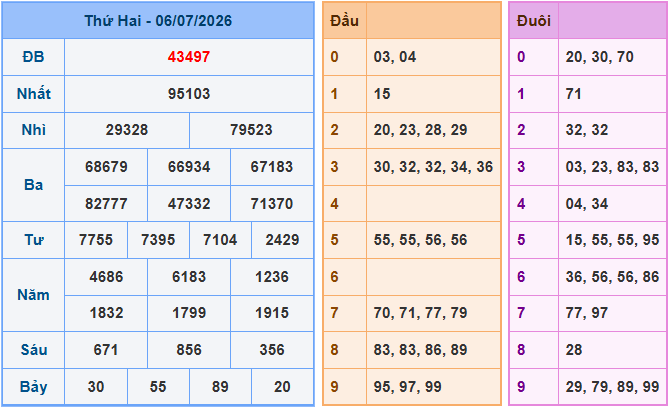Select Đuôi row values 77, 97
This screenshot has height=407, width=670.
(x=587, y=313)
